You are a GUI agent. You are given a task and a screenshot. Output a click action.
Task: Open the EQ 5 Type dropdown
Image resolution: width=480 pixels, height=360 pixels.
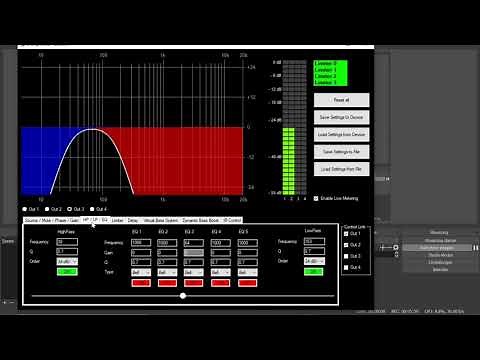247,273
